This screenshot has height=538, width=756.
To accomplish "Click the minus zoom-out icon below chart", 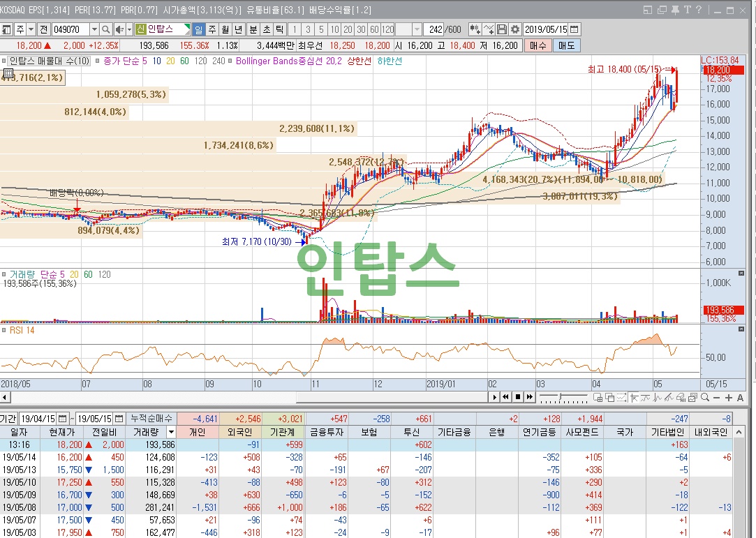I will [716, 398].
